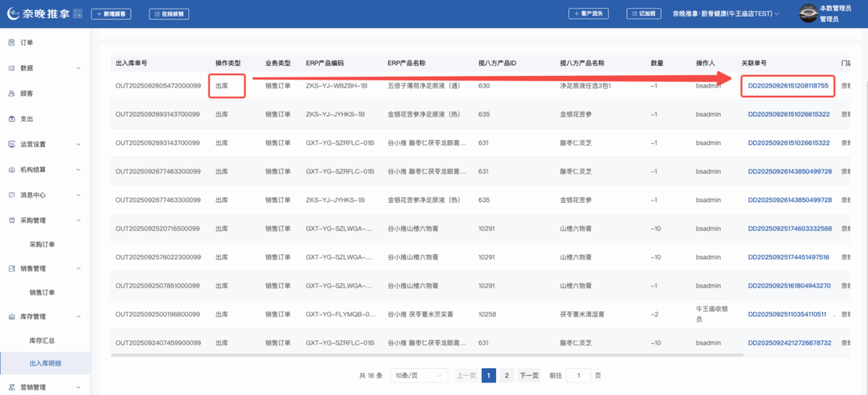
Task: Click the 订单 sidebar icon
Action: 12,43
